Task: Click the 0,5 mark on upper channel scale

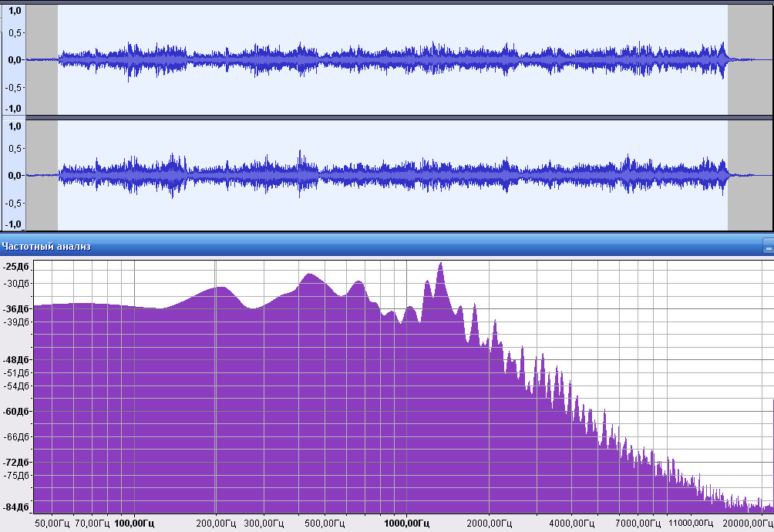Action: (x=15, y=33)
